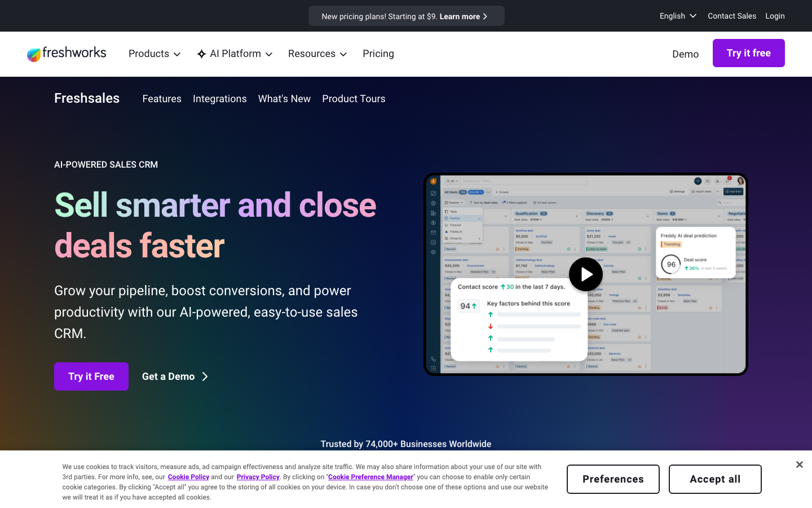This screenshot has width=812, height=508.
Task: Click the Contact score card
Action: (519, 319)
